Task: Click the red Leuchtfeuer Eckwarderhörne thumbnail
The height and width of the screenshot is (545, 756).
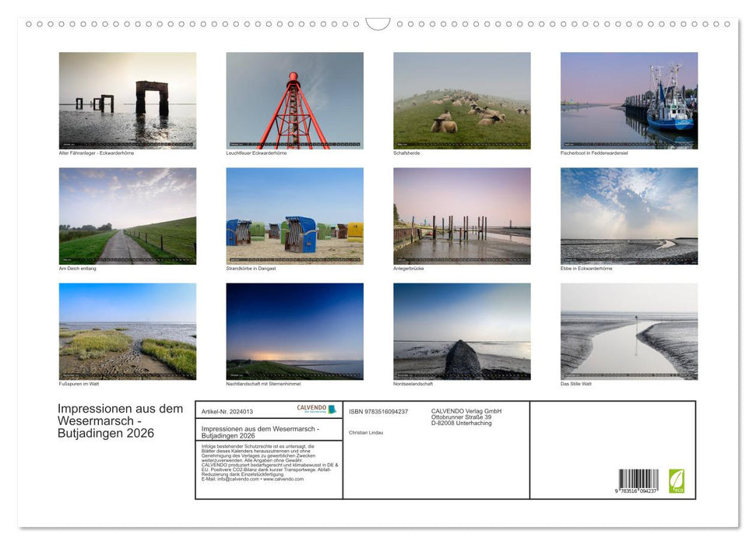Action: 295,100
